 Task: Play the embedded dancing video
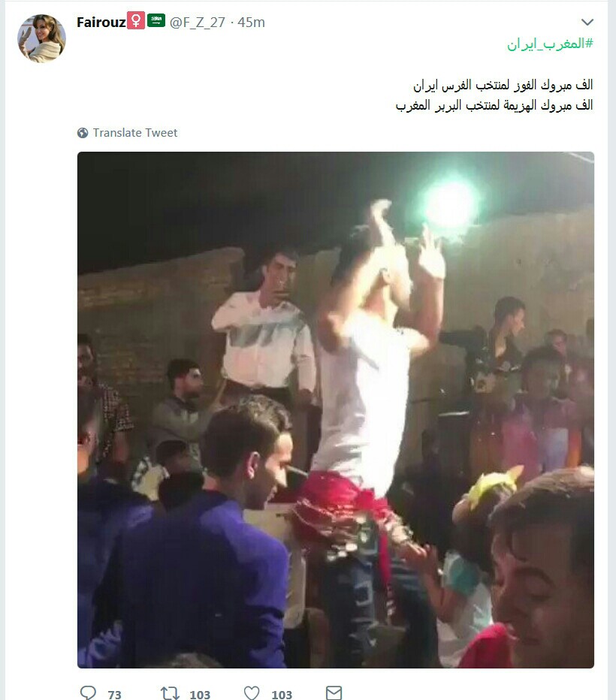(336, 410)
